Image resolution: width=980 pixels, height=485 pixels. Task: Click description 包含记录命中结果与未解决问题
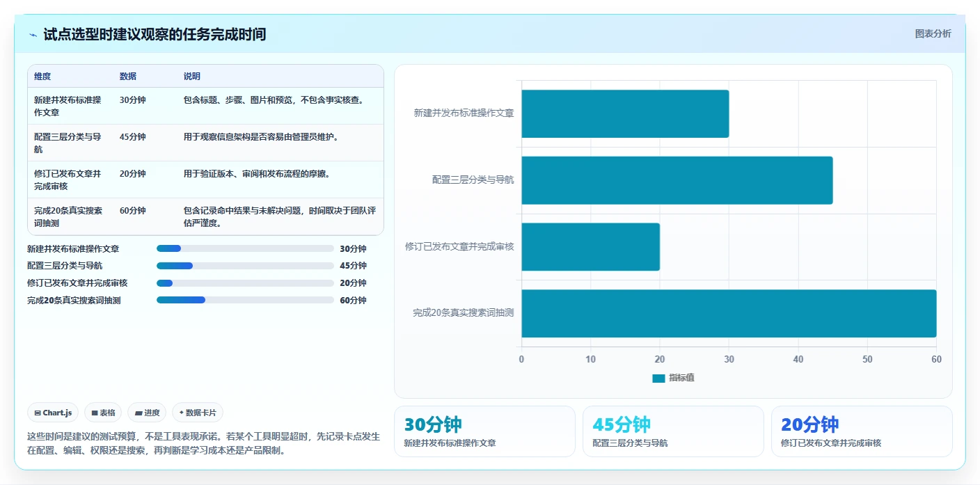[x=280, y=216]
